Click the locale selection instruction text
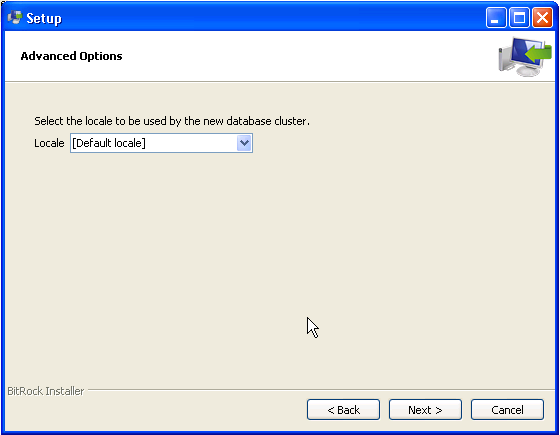Screen dimensions: 560x435 (x=172, y=121)
